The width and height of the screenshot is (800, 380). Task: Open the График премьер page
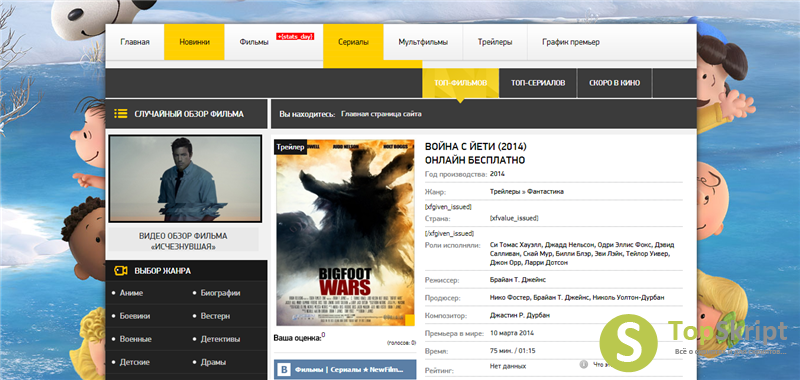pos(571,42)
